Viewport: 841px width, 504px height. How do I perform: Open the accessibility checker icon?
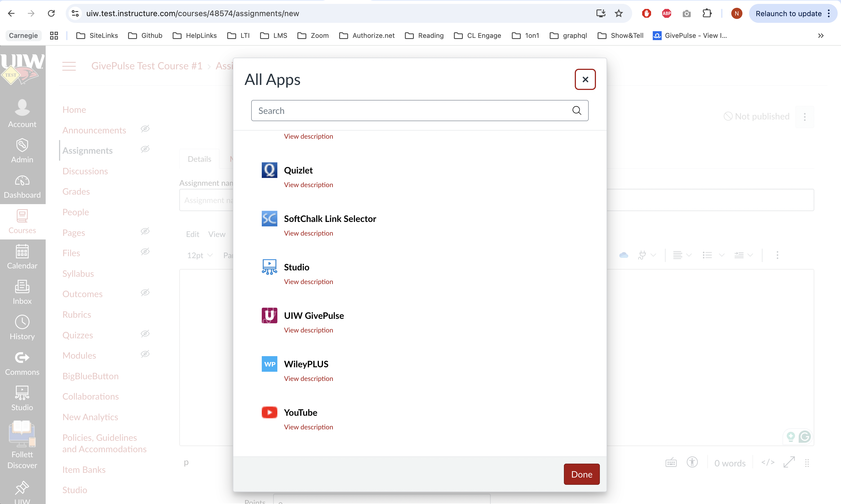click(x=692, y=463)
